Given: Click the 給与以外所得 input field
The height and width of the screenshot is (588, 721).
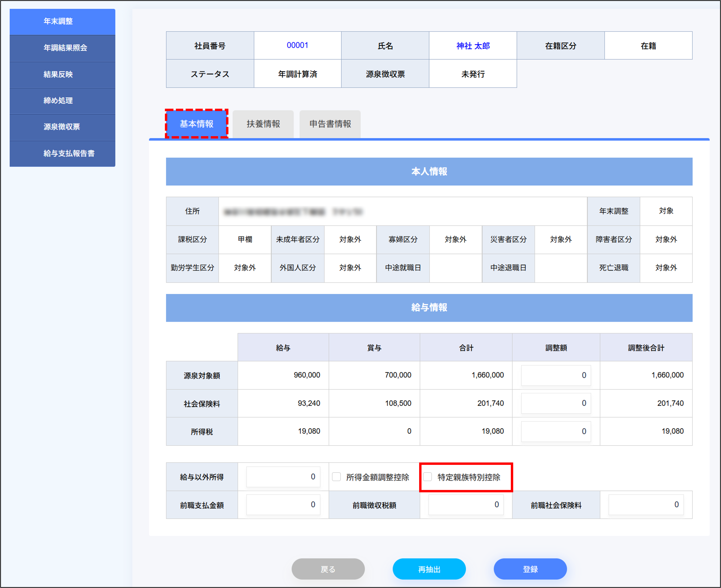Looking at the screenshot, I should [283, 477].
